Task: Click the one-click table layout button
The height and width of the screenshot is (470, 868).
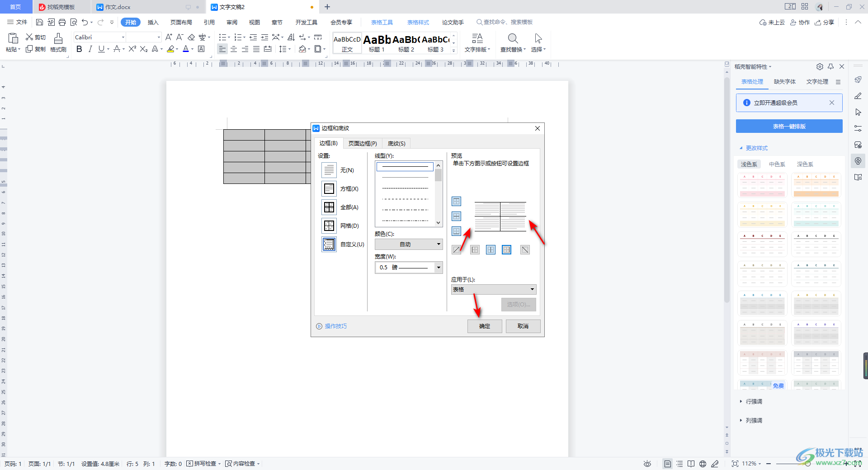Action: pyautogui.click(x=789, y=127)
